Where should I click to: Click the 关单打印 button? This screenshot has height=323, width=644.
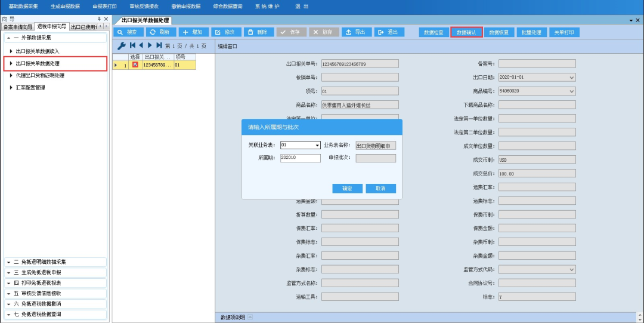[x=564, y=32]
